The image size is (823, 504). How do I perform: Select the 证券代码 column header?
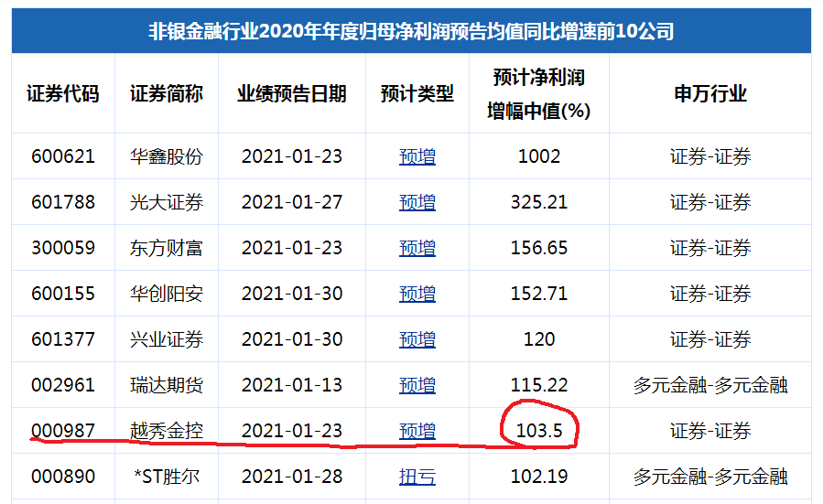click(63, 94)
